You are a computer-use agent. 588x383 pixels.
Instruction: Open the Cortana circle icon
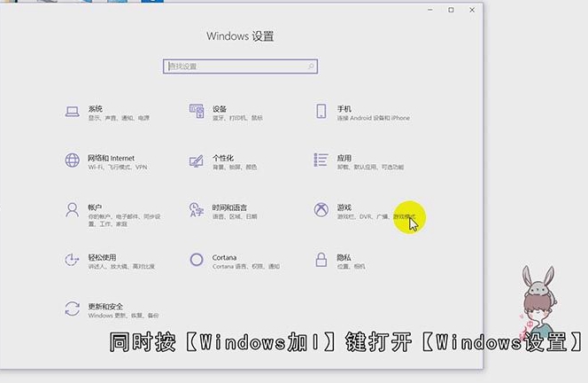click(197, 260)
